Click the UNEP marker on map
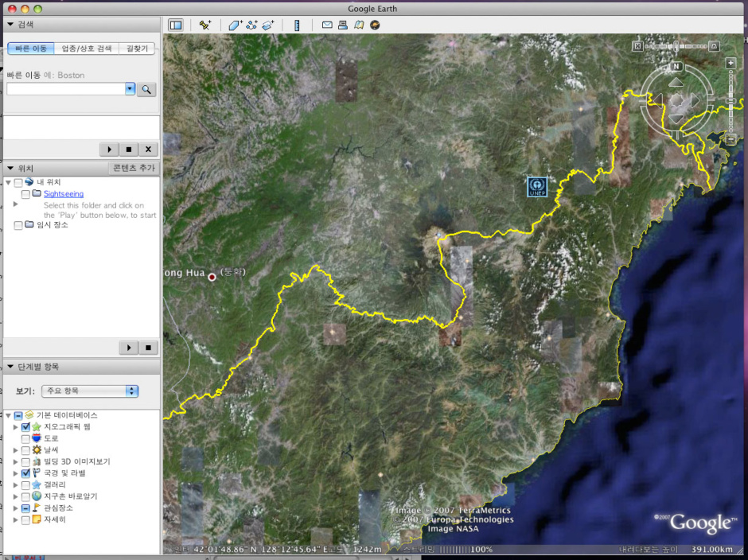Viewport: 748px width, 560px height. tap(537, 186)
